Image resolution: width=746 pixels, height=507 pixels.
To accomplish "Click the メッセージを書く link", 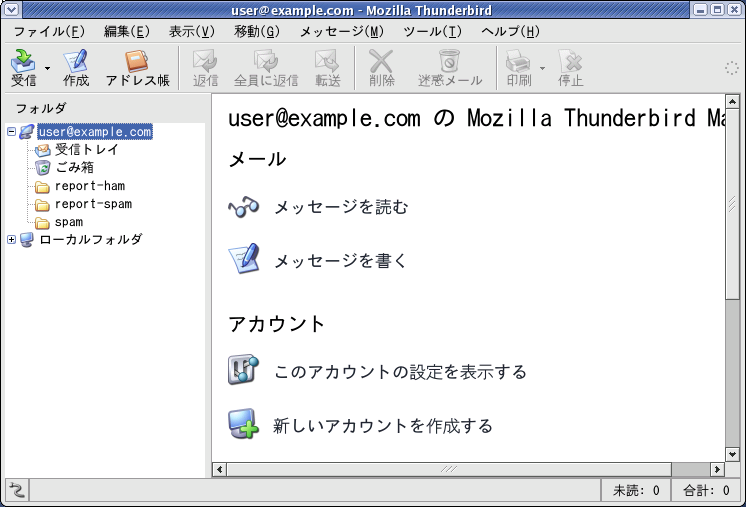I will 341,261.
